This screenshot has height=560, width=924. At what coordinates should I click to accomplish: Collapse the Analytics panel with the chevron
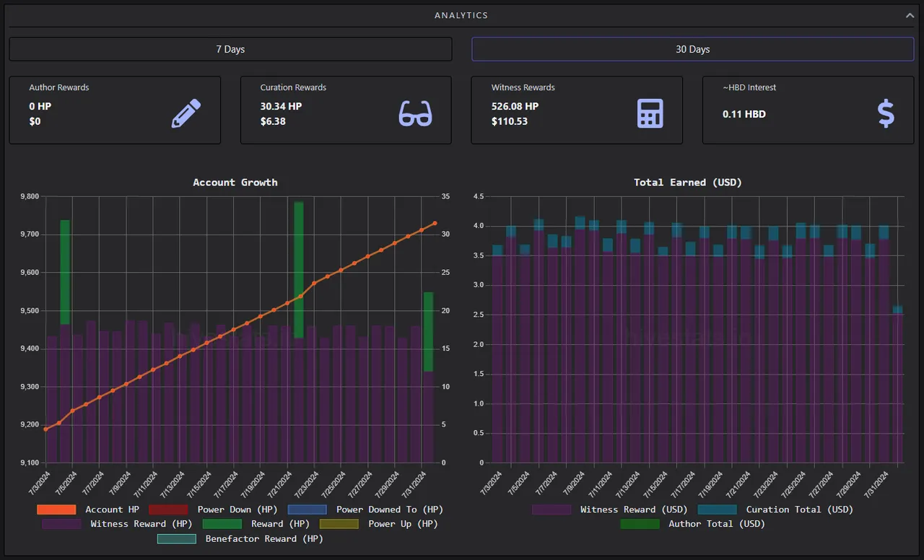[x=910, y=15]
